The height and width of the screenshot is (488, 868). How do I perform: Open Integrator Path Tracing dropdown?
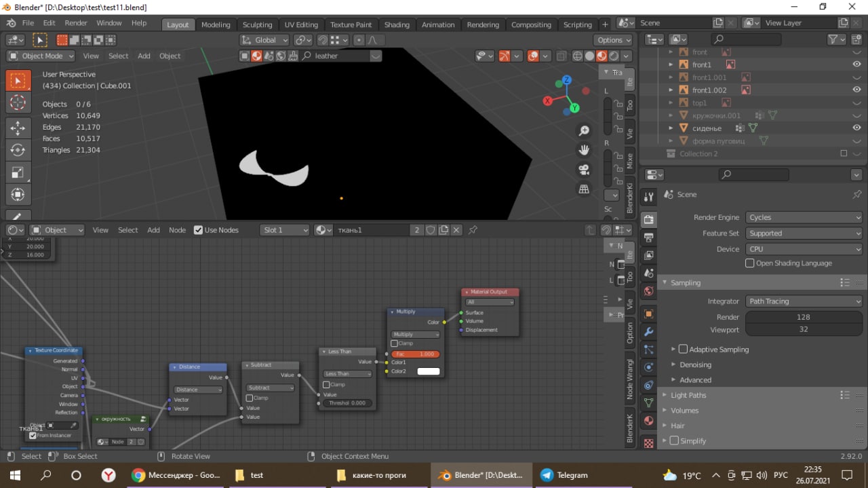[x=804, y=301]
